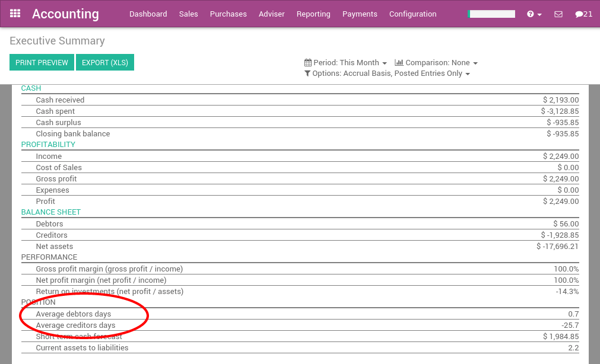Open the Purchases menu

pos(228,14)
